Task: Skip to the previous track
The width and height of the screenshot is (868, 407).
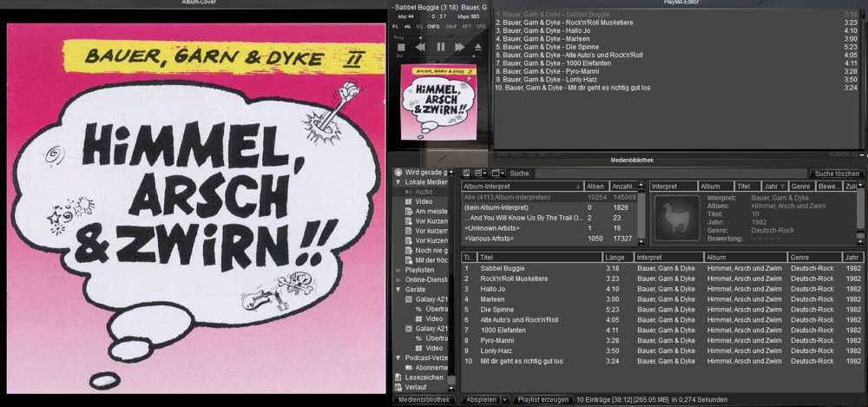Action: [421, 47]
